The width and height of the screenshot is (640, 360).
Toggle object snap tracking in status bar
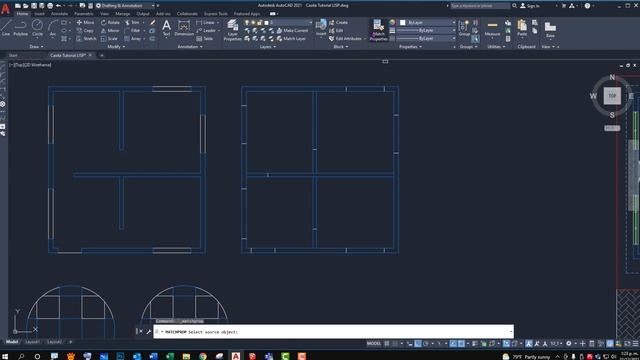pos(453,344)
